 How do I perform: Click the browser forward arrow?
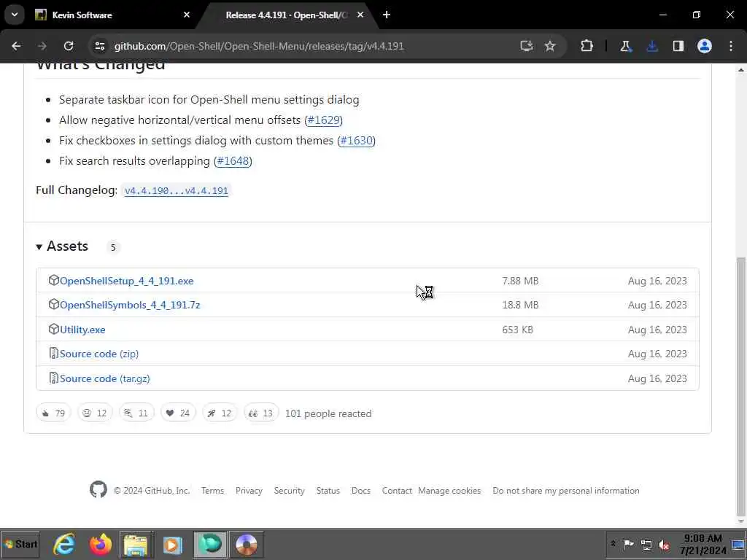click(42, 46)
